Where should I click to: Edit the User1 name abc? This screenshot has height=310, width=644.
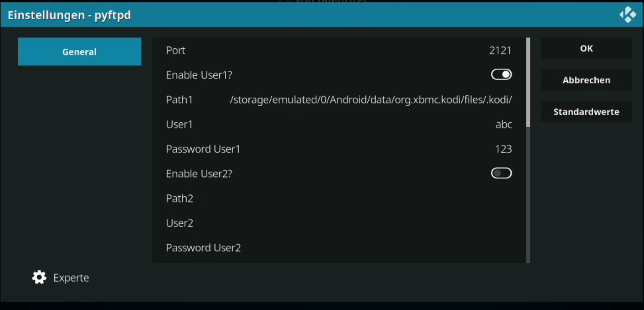click(504, 124)
